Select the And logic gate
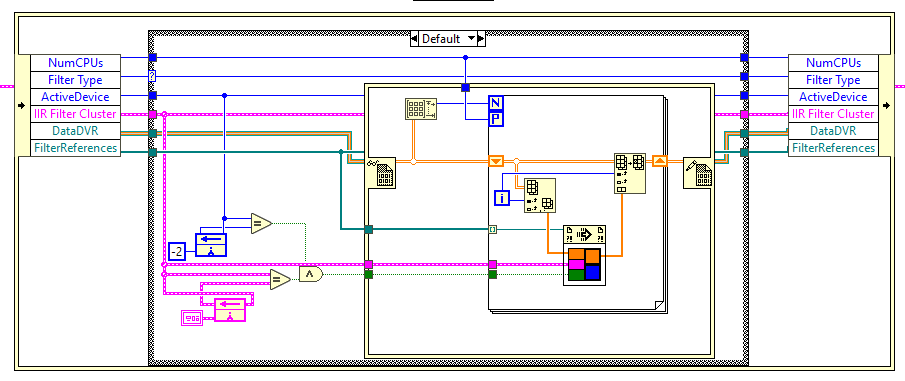Screen dimensions: 905x381 (x=311, y=274)
